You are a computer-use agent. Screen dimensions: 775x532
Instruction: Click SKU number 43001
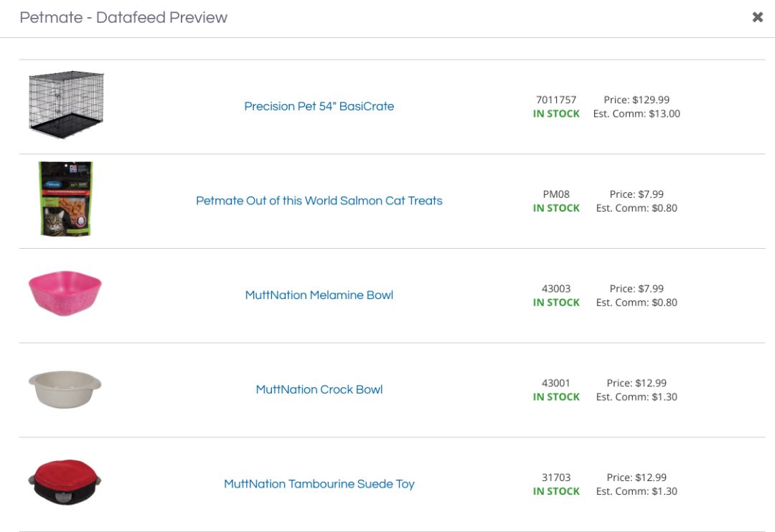click(556, 383)
